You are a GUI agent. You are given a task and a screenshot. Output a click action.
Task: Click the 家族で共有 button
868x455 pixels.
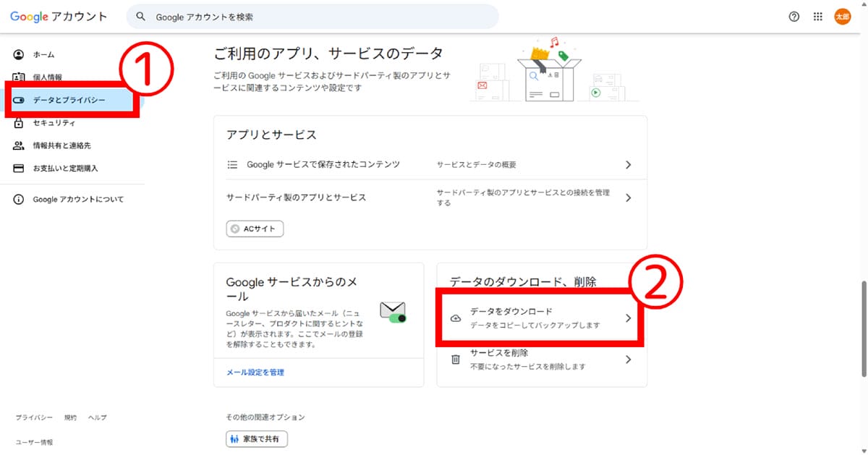[x=257, y=439]
